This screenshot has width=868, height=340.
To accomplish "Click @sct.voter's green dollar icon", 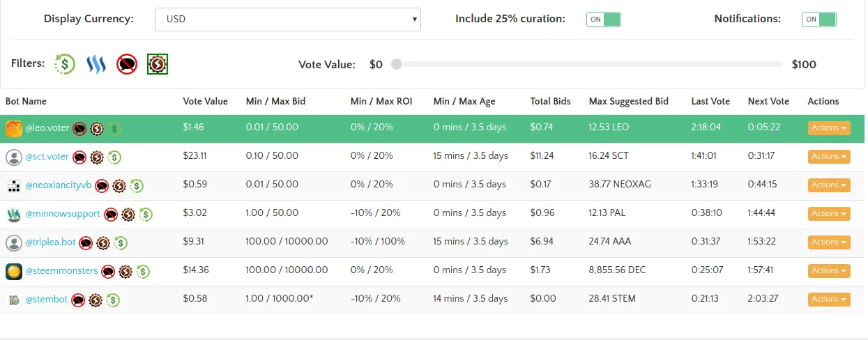I will click(114, 157).
